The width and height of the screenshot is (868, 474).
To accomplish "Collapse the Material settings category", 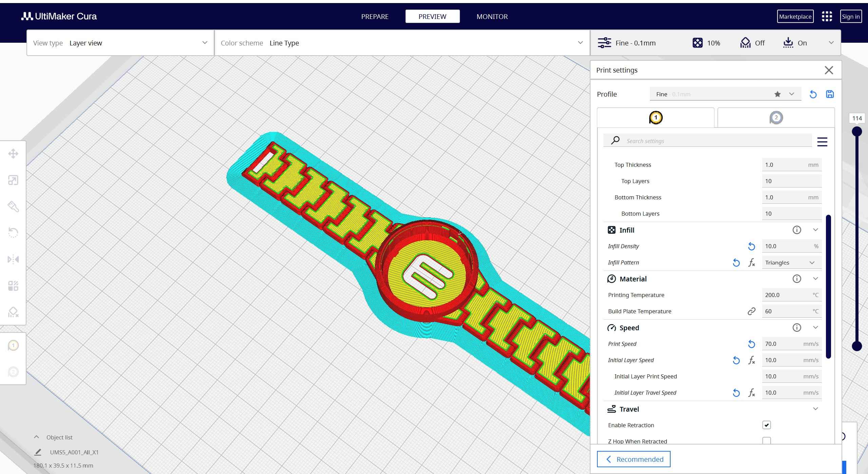I will [815, 279].
